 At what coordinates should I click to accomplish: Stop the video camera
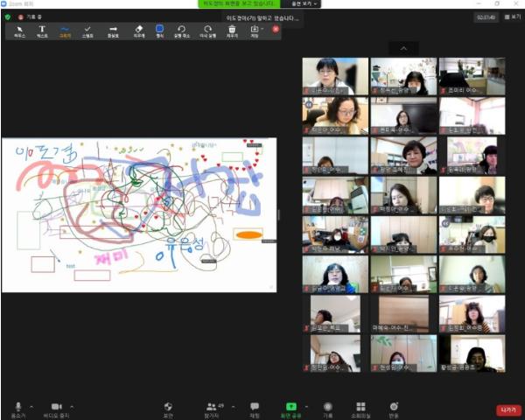(x=56, y=408)
